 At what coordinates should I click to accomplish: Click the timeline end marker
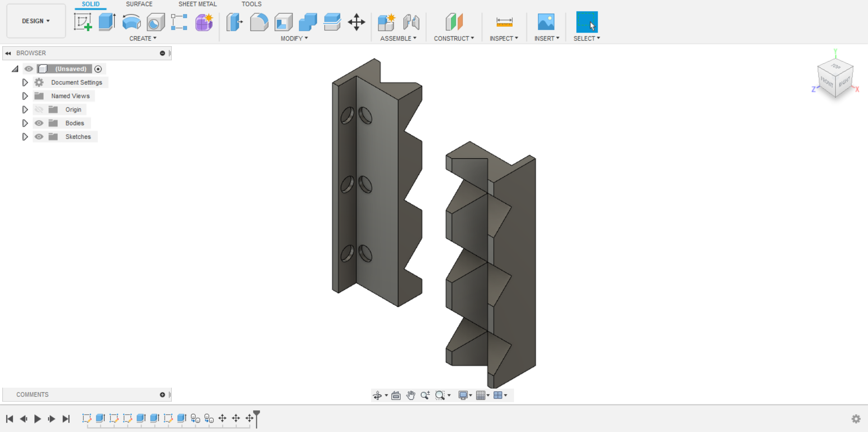[257, 418]
